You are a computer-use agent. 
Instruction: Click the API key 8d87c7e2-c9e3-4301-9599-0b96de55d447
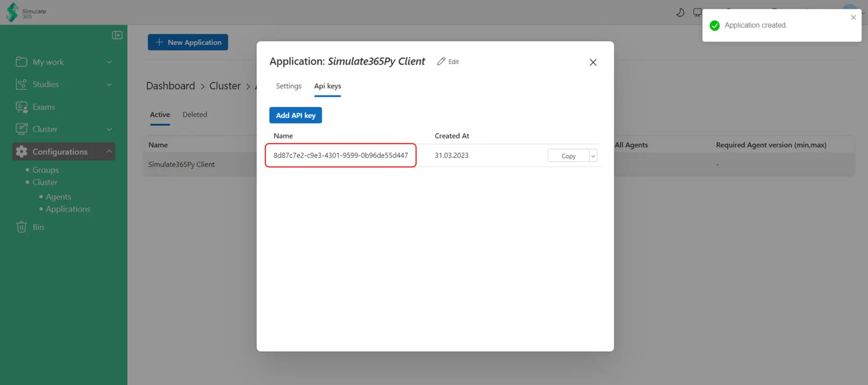[x=340, y=155]
